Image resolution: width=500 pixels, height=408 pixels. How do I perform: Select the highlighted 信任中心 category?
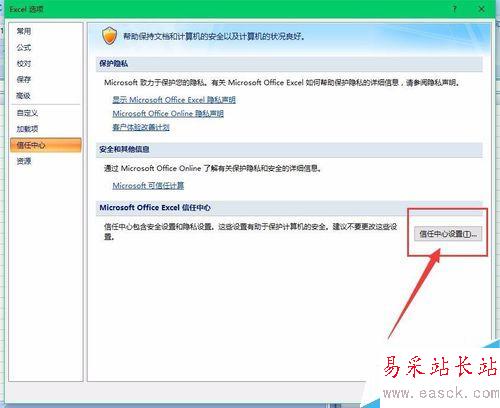pos(46,145)
